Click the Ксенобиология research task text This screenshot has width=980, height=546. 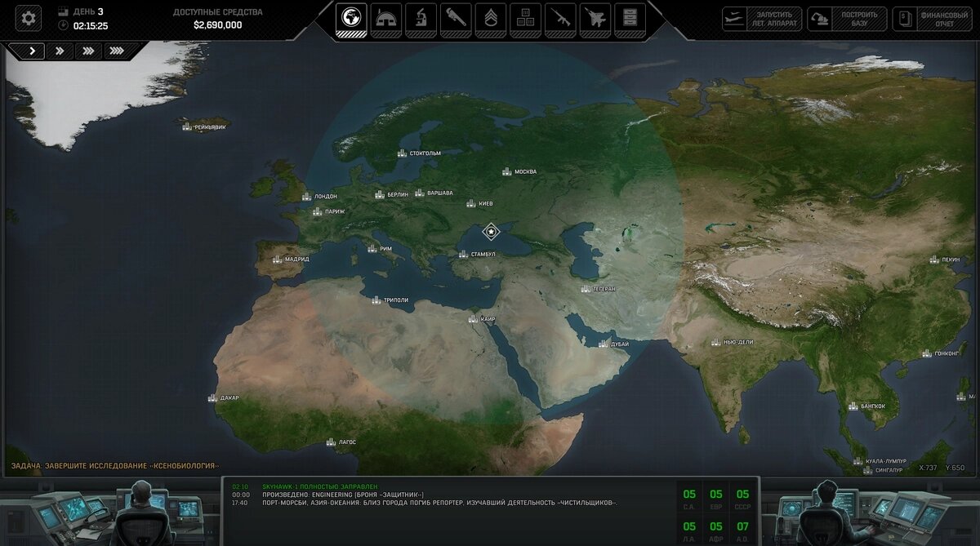(115, 466)
